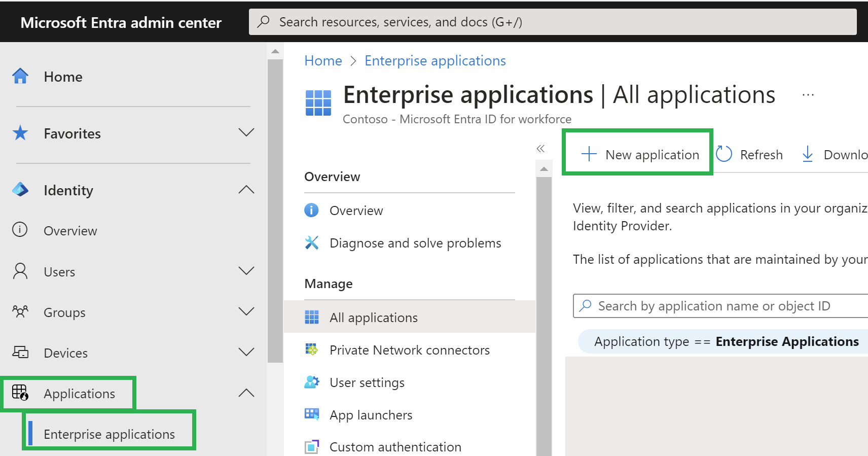Expand the Groups section chevron
Screen dimensions: 868x456
coord(246,311)
